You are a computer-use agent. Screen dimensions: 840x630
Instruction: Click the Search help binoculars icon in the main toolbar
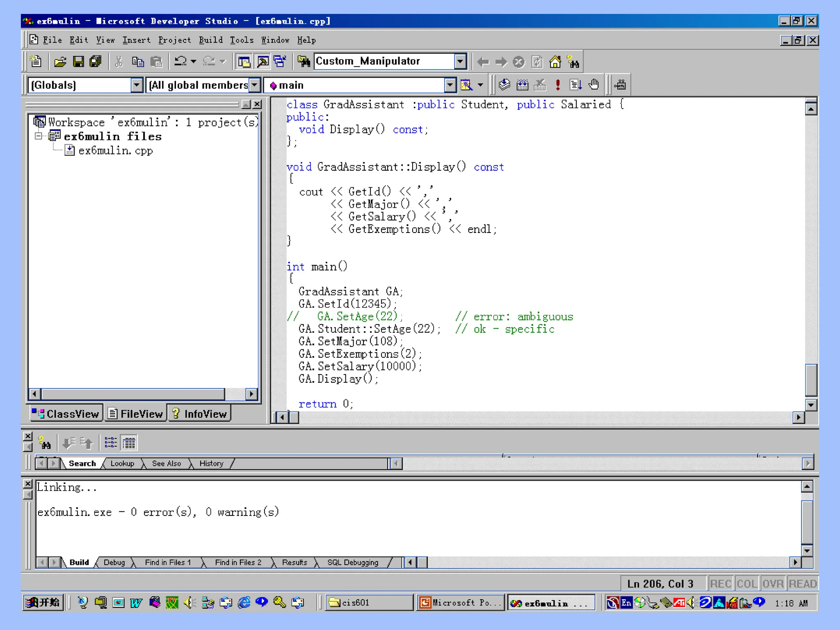tap(573, 62)
